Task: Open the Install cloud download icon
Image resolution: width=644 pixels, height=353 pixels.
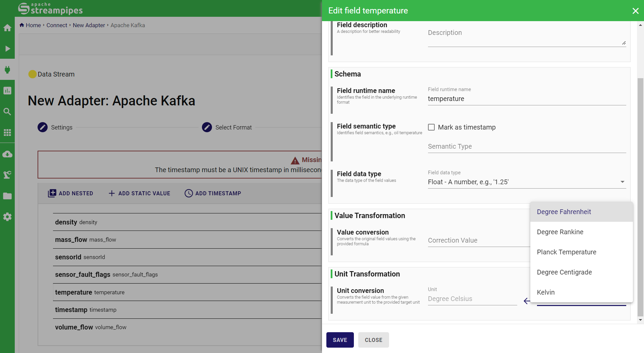Action: pyautogui.click(x=7, y=154)
